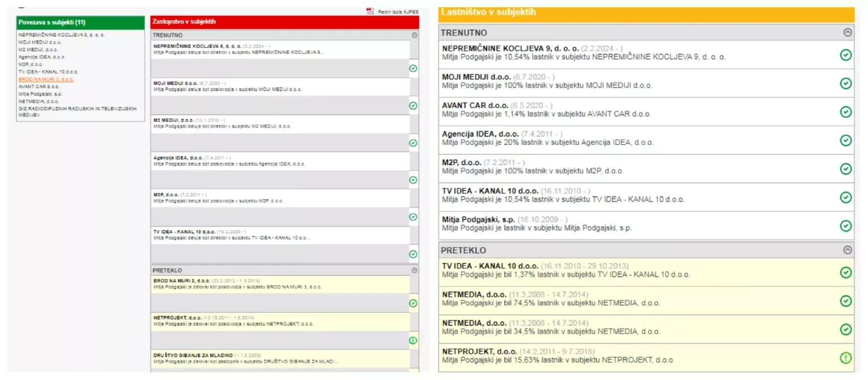Image resolution: width=868 pixels, height=380 pixels.
Task: Collapse the TRENUTNO section under Lastništvo v subjektih
Action: click(847, 33)
